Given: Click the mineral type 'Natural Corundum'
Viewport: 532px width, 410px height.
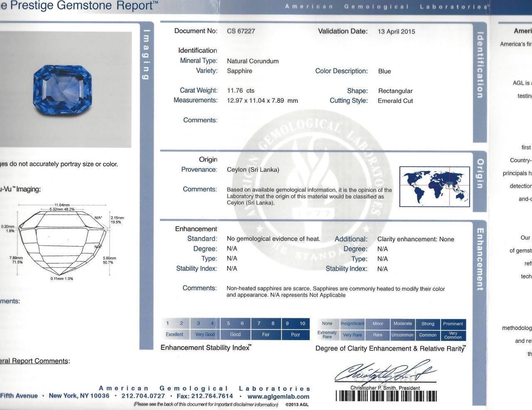Looking at the screenshot, I should pyautogui.click(x=253, y=61).
